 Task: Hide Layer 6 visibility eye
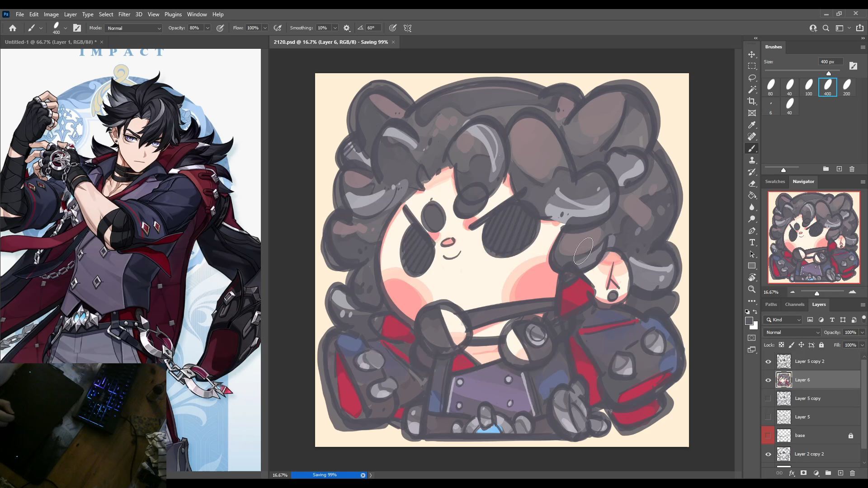coord(768,380)
